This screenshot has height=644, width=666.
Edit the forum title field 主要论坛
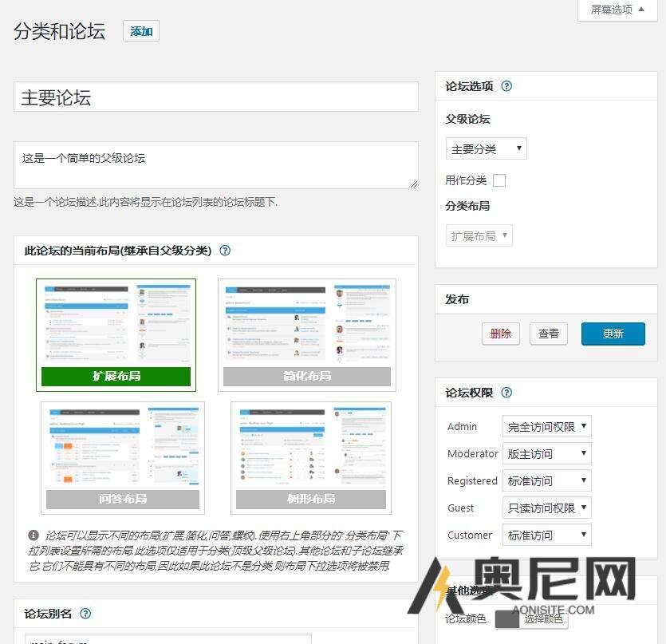pos(216,97)
